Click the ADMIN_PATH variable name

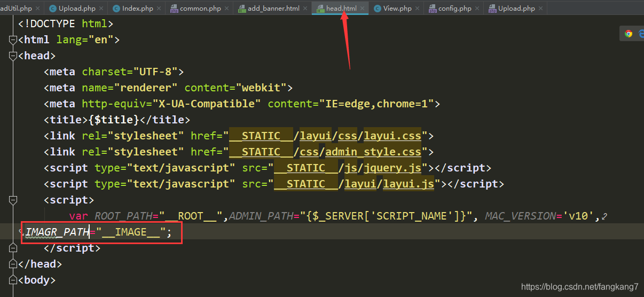[x=261, y=216]
